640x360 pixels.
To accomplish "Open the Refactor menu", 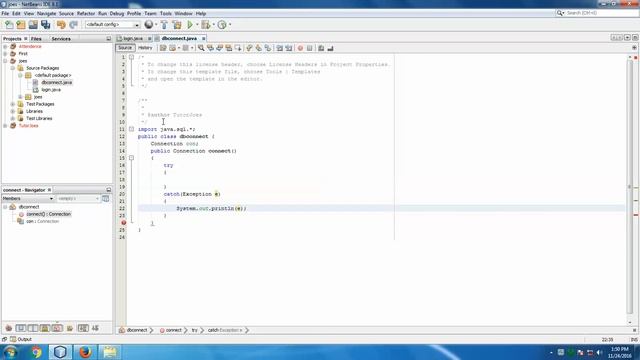I will [x=86, y=13].
